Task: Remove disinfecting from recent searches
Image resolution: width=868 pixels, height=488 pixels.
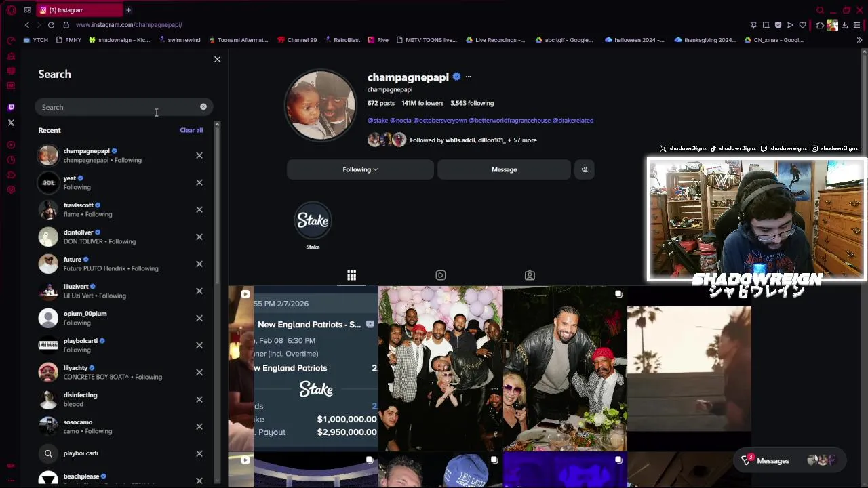Action: tap(199, 399)
